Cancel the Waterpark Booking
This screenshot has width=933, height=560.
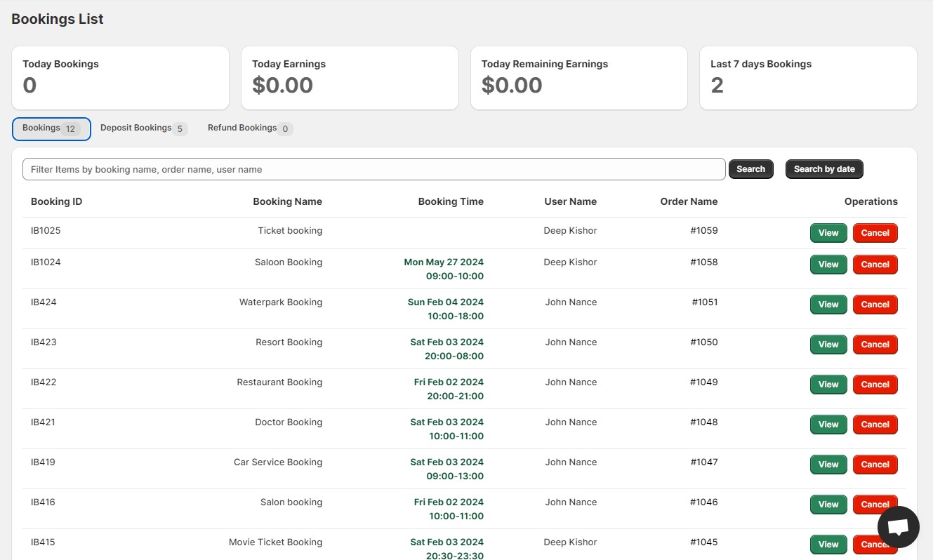pyautogui.click(x=875, y=305)
